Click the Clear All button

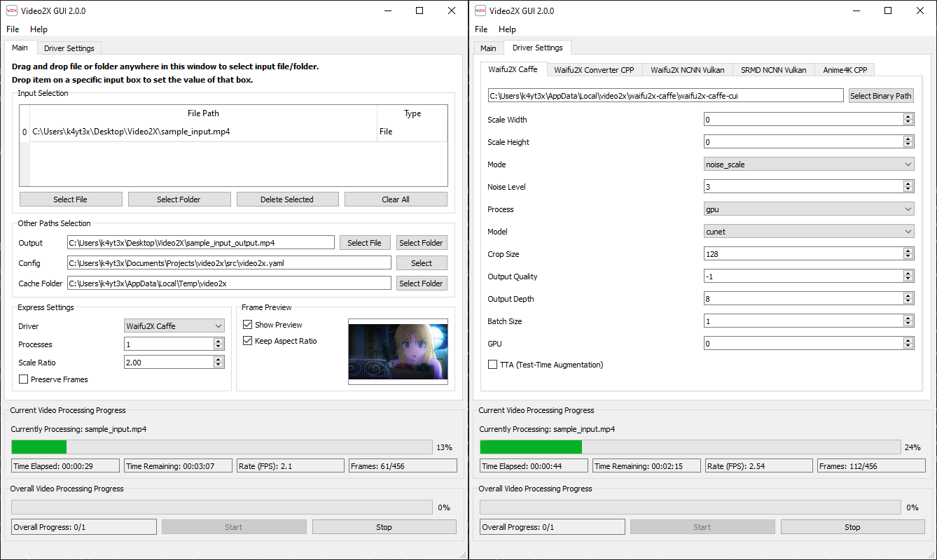pos(396,199)
